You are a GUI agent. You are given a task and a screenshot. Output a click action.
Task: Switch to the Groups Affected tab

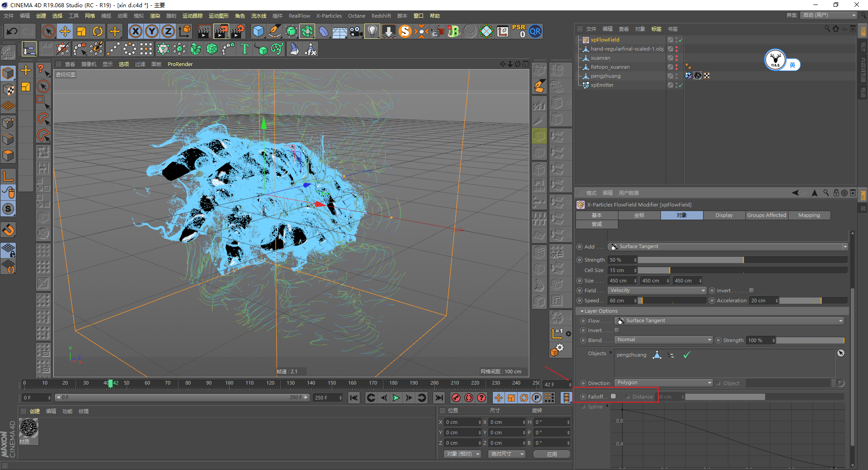pos(766,215)
